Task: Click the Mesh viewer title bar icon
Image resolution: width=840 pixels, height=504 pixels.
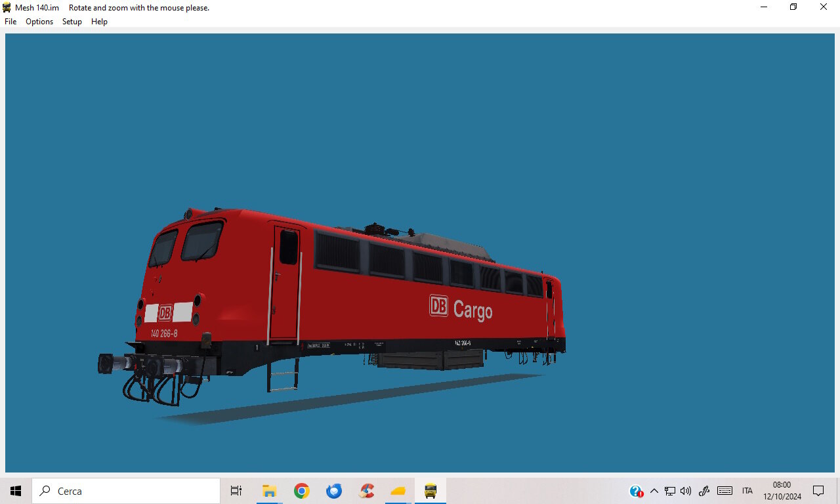Action: [7, 7]
